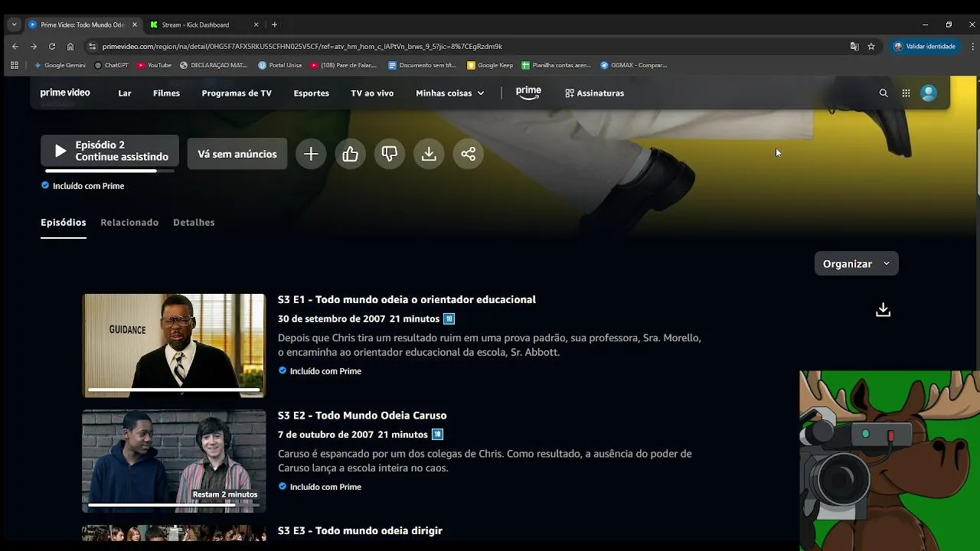This screenshot has height=551, width=980.
Task: Open episode title Todo mundo odeia dirigir
Action: (x=378, y=531)
